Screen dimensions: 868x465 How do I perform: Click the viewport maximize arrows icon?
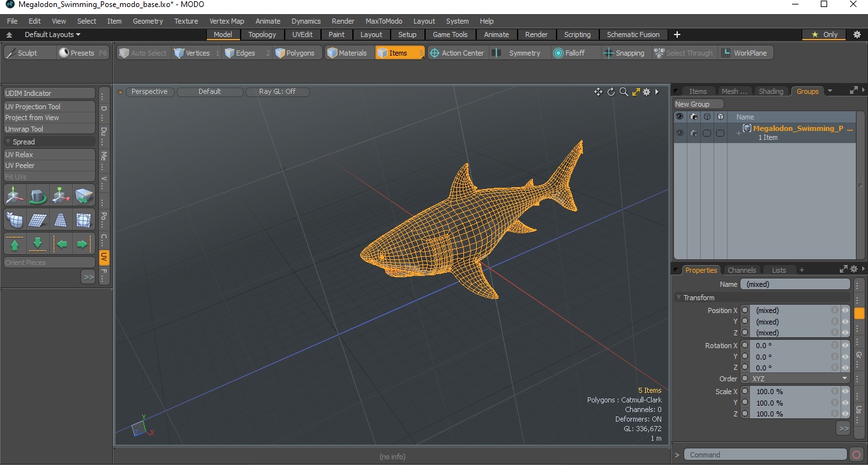(636, 92)
